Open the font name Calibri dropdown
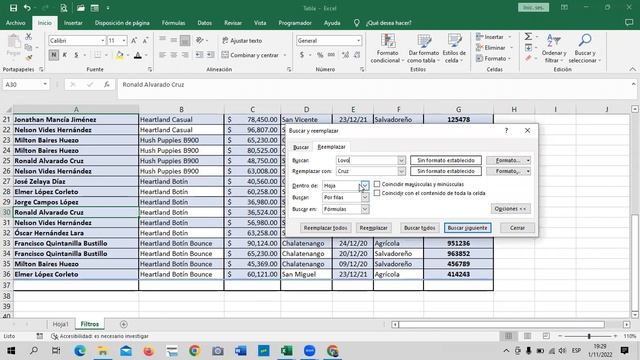Viewport: 640px width, 360px height. 102,40
